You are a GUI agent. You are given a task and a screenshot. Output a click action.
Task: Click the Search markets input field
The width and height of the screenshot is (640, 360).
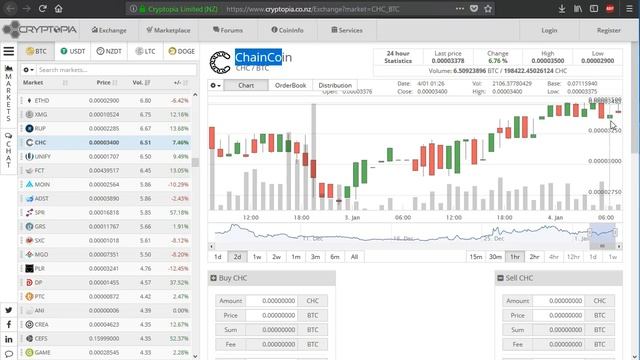click(x=116, y=70)
